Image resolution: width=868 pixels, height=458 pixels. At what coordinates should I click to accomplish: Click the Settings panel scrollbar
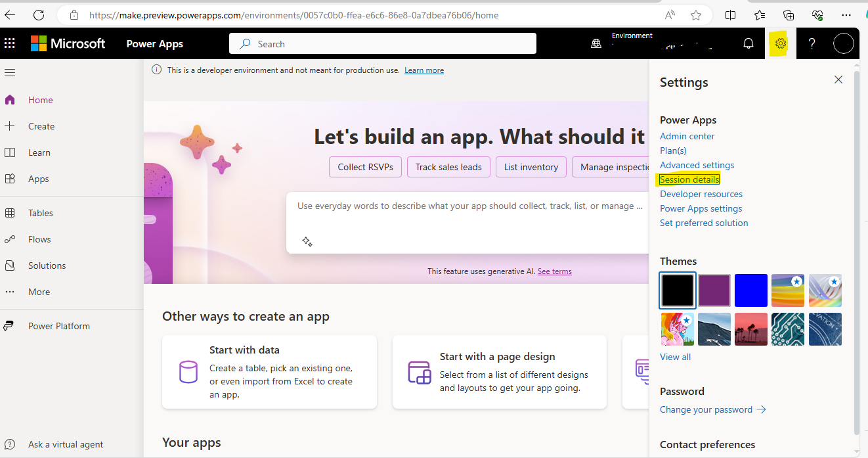coord(856,252)
